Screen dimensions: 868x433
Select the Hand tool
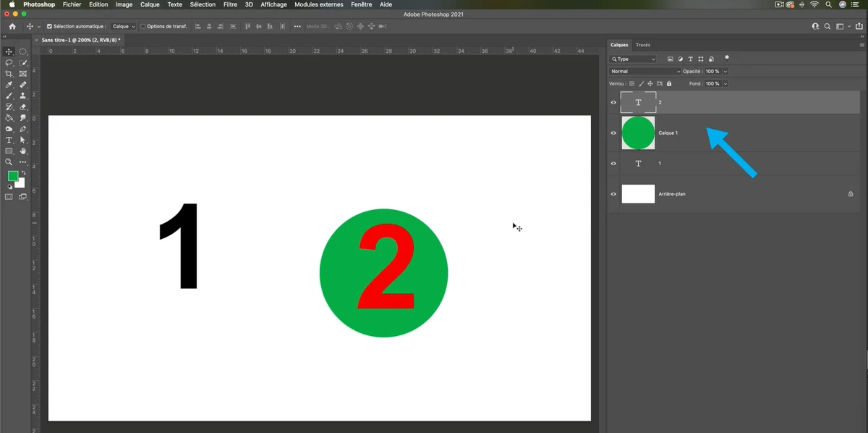23,151
